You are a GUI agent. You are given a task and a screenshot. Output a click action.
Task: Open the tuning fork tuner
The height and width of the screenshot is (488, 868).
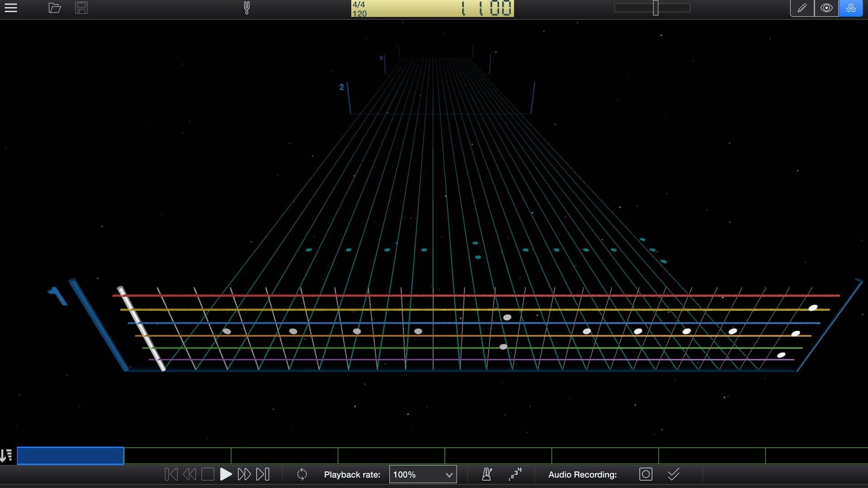coord(247,8)
